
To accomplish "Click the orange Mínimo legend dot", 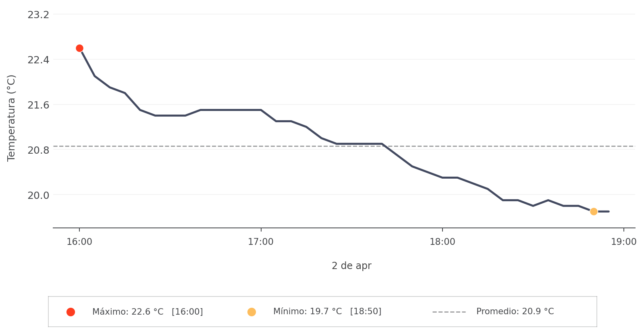I will pyautogui.click(x=251, y=312).
